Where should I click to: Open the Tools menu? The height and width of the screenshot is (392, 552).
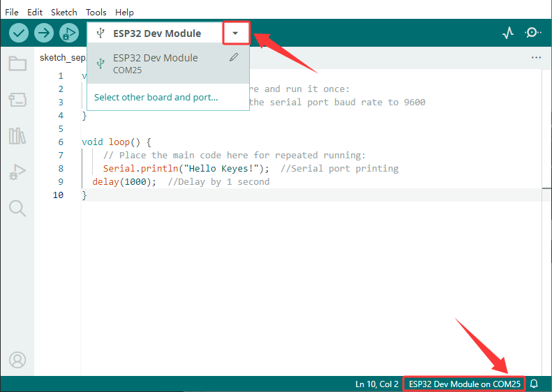point(96,12)
